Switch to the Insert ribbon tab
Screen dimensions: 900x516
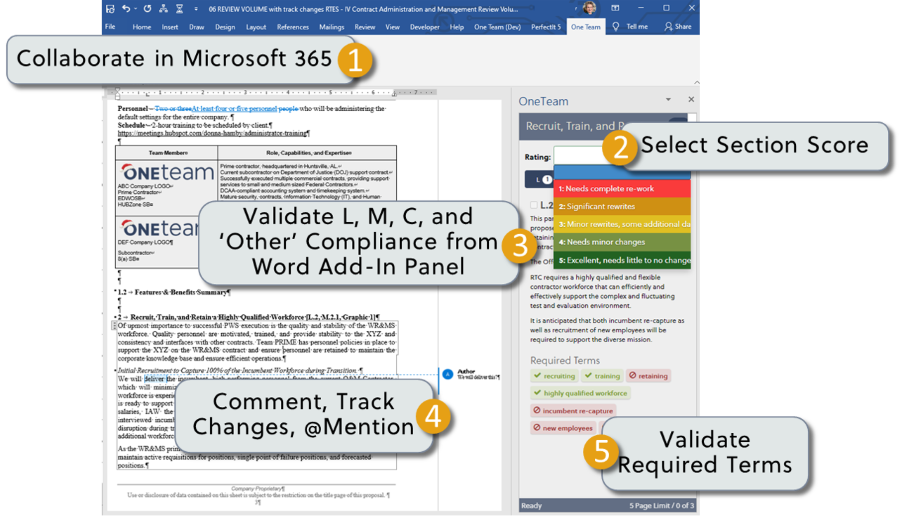click(x=169, y=27)
